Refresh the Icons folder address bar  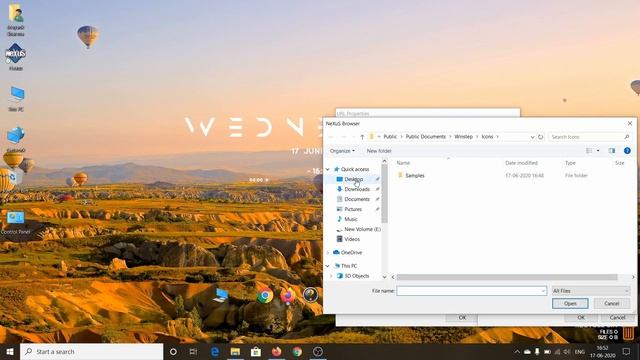540,137
